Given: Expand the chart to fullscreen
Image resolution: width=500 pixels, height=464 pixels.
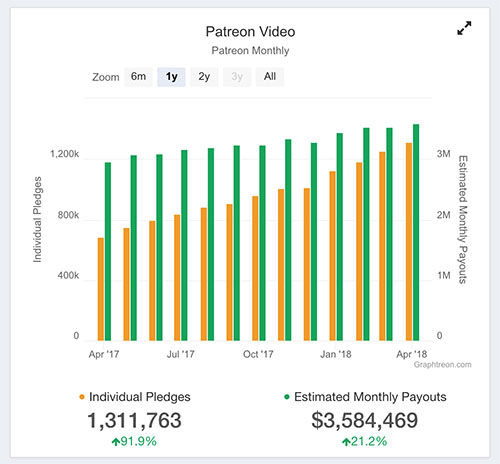Looking at the screenshot, I should point(464,28).
